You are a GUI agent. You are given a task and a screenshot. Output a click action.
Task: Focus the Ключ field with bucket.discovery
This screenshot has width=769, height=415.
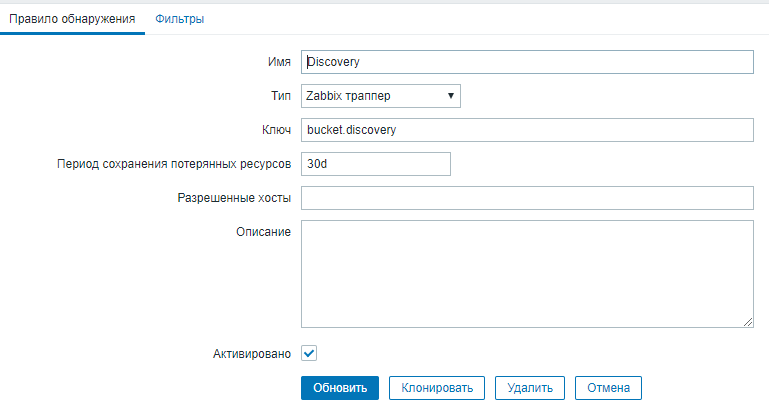click(x=526, y=130)
